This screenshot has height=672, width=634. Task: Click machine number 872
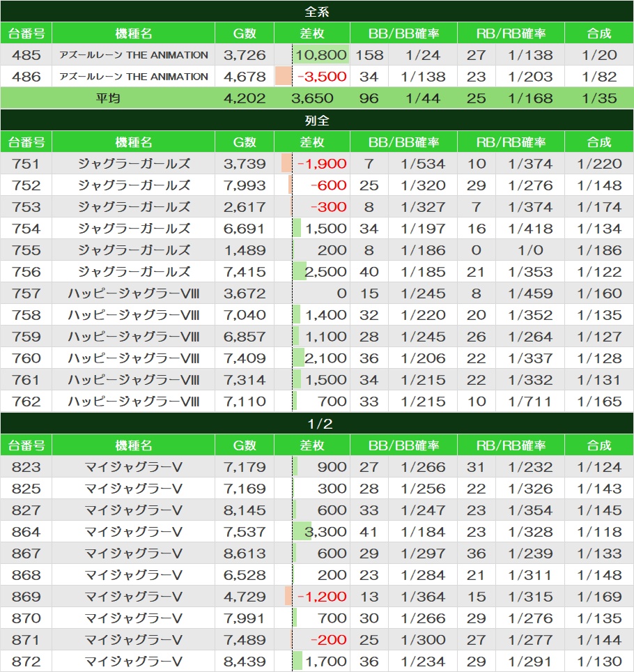coord(26,662)
